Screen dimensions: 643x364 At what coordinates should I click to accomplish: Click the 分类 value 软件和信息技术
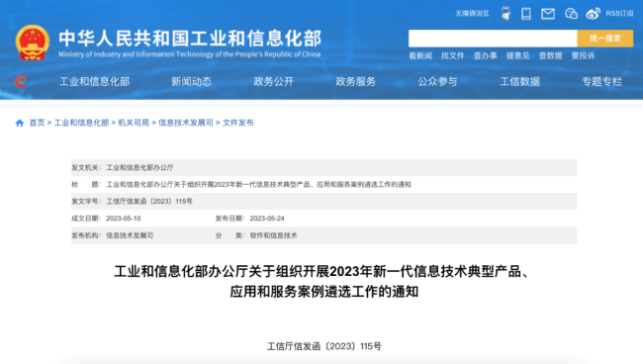(x=273, y=235)
